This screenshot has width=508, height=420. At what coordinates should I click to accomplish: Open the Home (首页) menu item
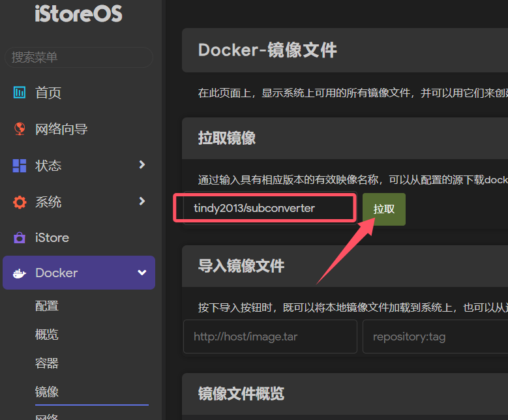(48, 93)
